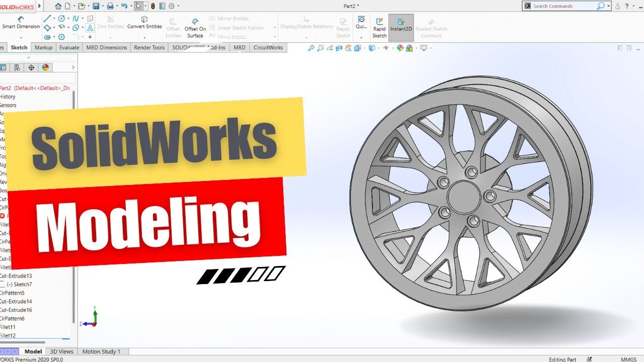
Task: Click the Zoom to Fit magnifier icon
Action: [x=311, y=48]
